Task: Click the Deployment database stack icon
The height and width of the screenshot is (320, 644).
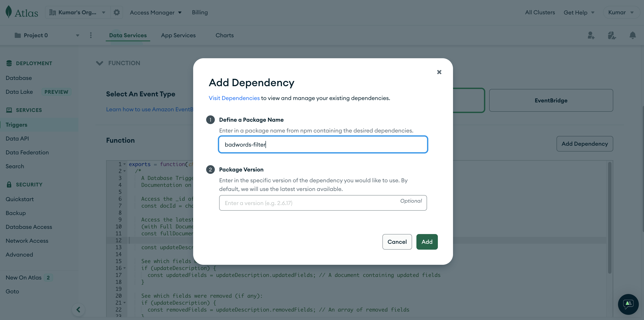Action: (x=9, y=63)
